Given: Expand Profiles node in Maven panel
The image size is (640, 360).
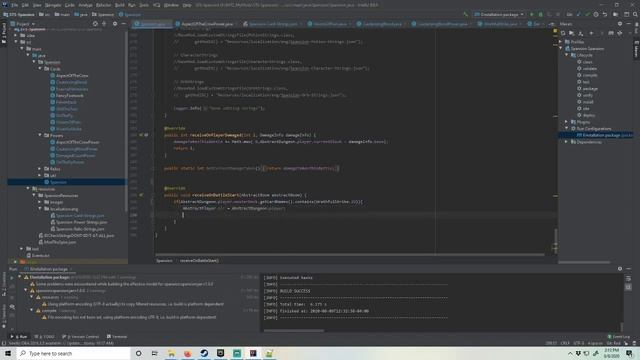Looking at the screenshot, I should point(561,42).
